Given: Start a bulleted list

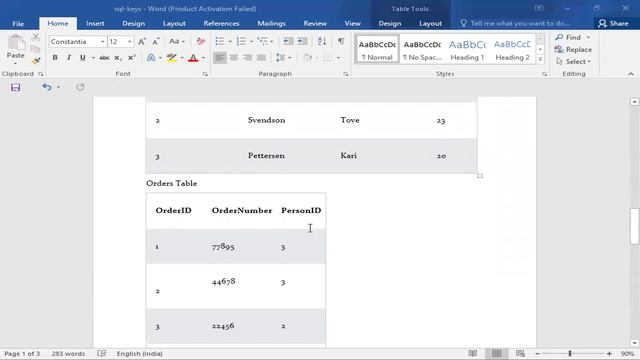Looking at the screenshot, I should [x=220, y=41].
